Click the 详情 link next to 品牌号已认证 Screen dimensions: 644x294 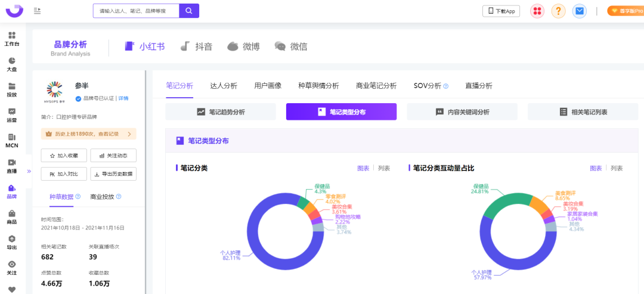point(123,98)
